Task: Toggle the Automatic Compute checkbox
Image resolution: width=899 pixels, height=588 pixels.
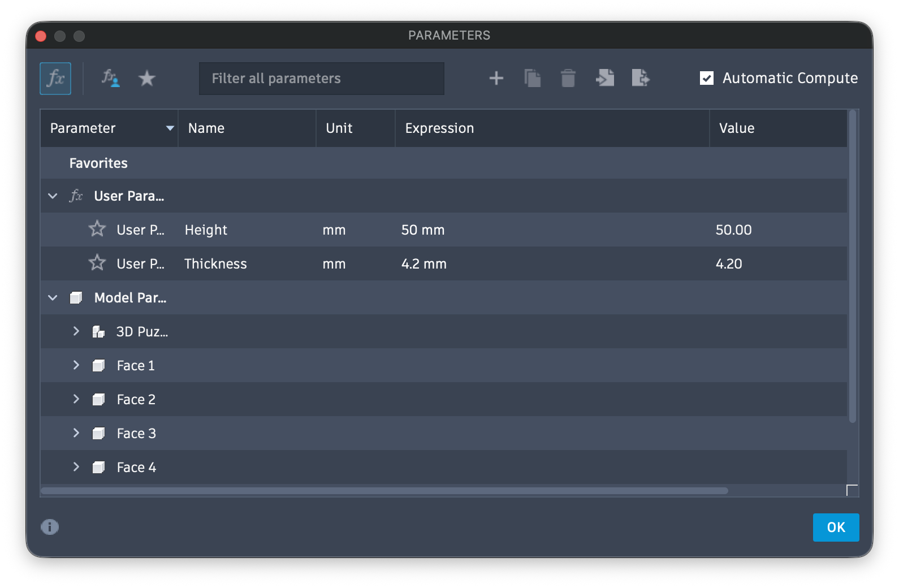Action: [x=707, y=78]
